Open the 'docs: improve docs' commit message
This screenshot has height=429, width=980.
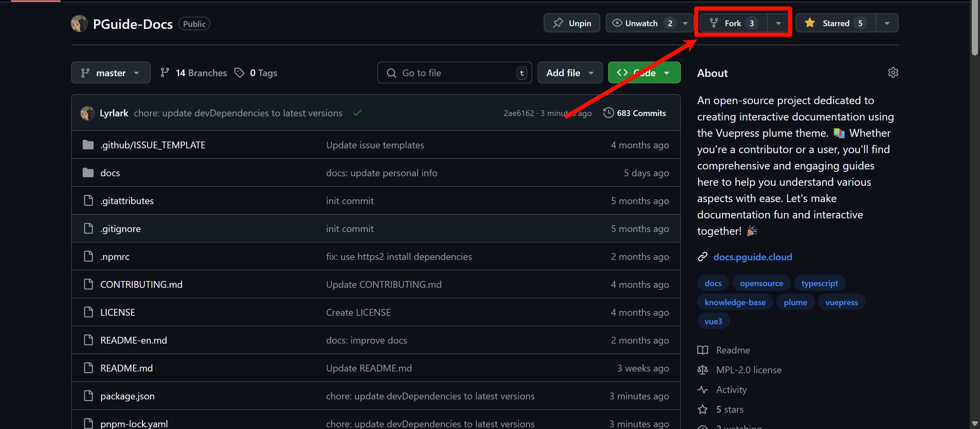(366, 340)
